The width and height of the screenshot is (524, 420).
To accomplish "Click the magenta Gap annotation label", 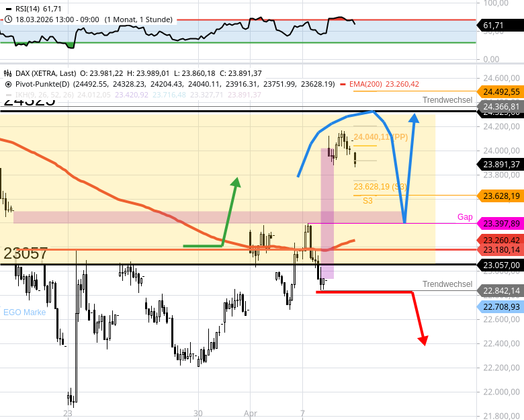I will click(465, 216).
